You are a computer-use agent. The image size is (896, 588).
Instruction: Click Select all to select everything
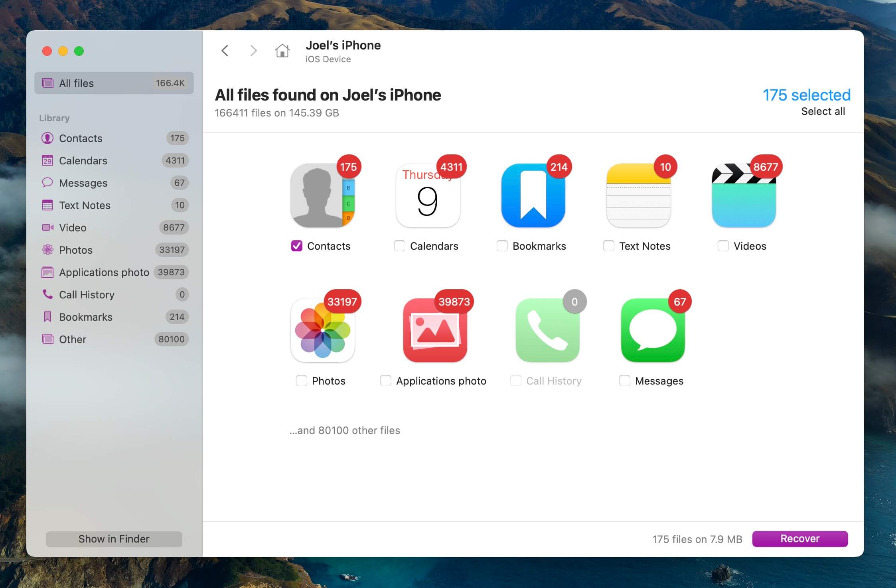click(822, 110)
